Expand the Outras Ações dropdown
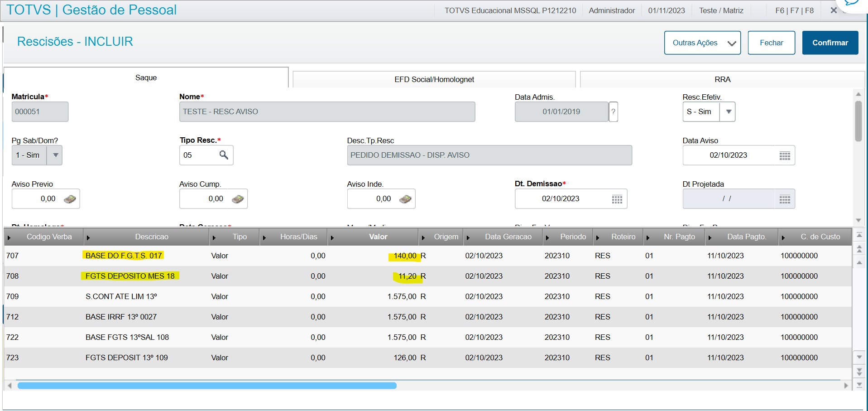The image size is (868, 411). point(702,43)
